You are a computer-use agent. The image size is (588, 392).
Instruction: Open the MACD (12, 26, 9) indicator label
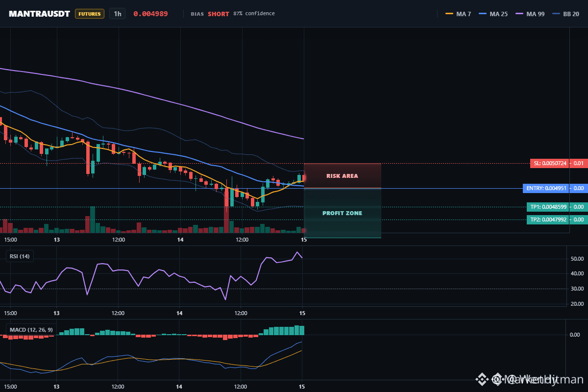coord(31,329)
